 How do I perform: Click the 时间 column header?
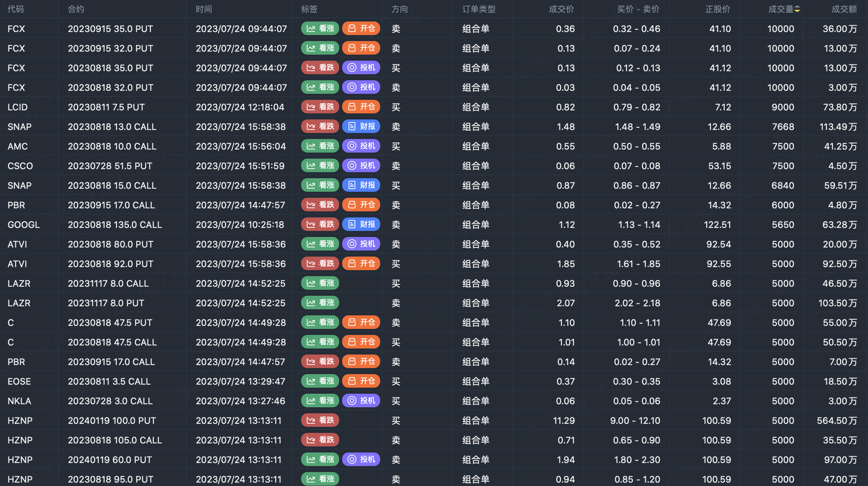204,9
